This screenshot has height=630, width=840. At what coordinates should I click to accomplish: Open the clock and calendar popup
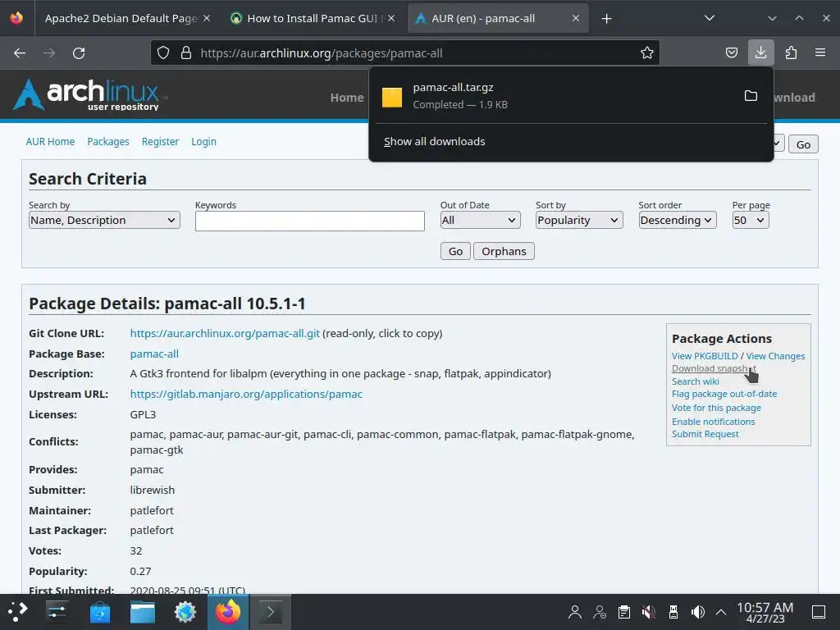point(765,612)
